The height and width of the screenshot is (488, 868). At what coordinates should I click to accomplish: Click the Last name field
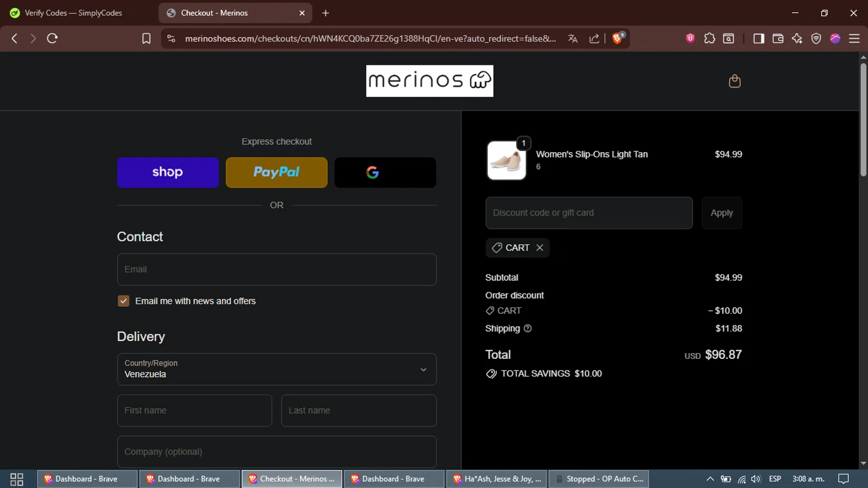pyautogui.click(x=359, y=410)
